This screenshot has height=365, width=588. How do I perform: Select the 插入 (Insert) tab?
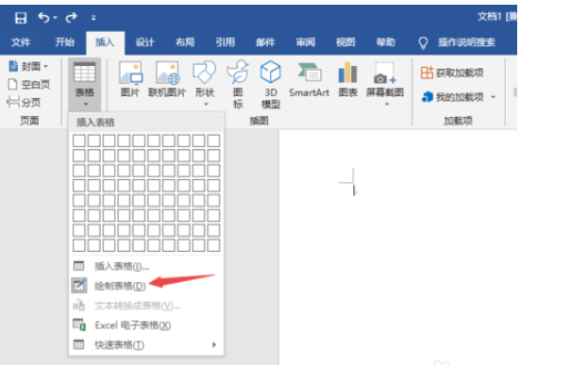tap(105, 42)
